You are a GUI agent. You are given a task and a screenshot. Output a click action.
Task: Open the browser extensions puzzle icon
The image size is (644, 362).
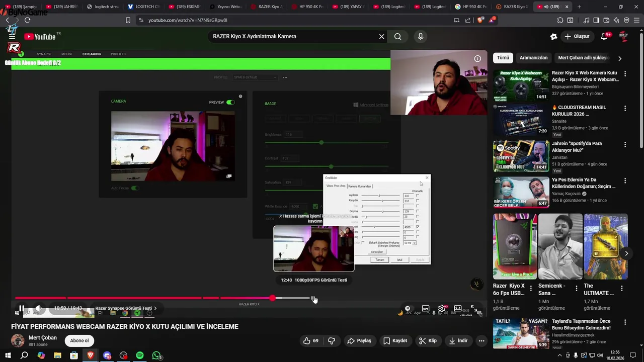tap(560, 20)
